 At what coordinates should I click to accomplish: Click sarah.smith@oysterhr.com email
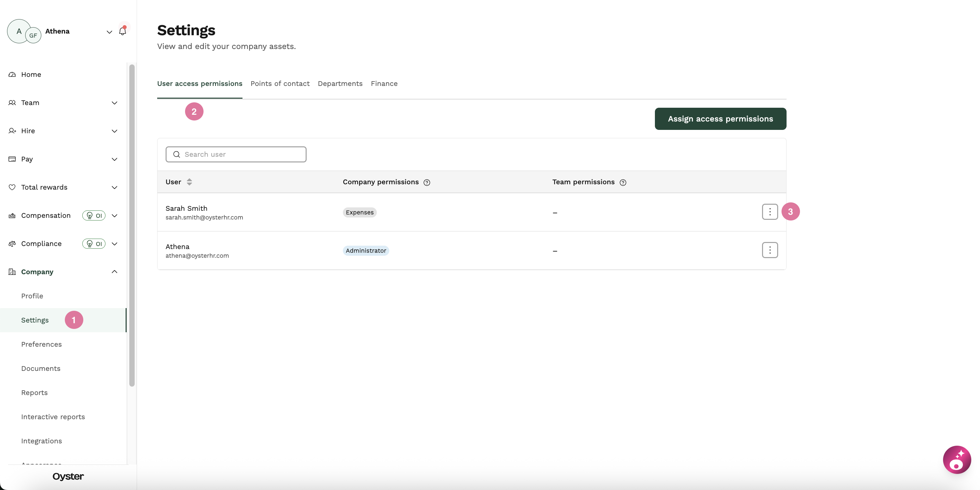tap(204, 217)
